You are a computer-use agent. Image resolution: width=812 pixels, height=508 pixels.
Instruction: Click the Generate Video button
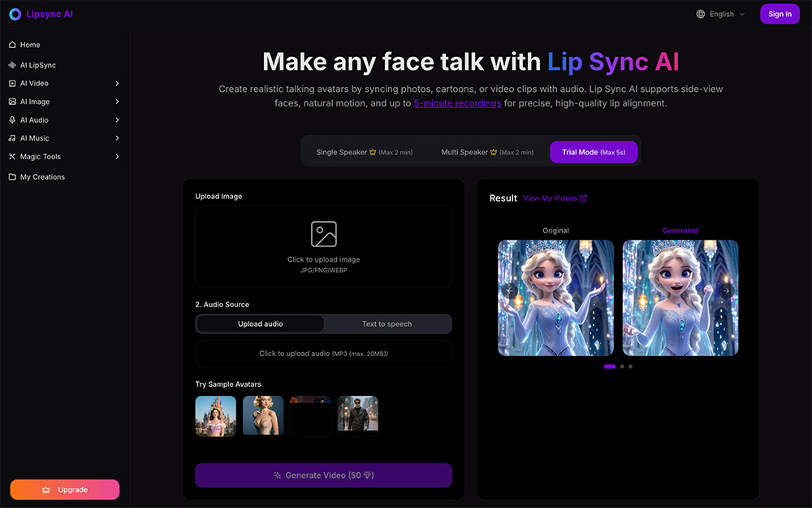(x=324, y=475)
